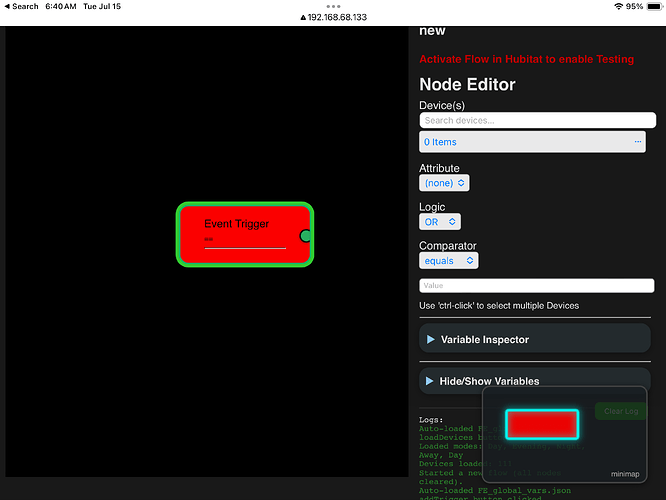666x500 pixels.
Task: Tap the Wi-Fi status icon
Action: point(618,6)
